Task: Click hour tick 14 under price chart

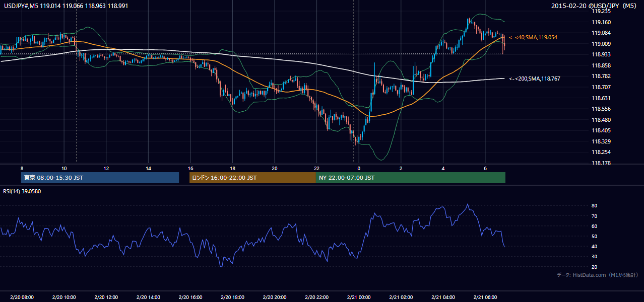Action: 148,168
